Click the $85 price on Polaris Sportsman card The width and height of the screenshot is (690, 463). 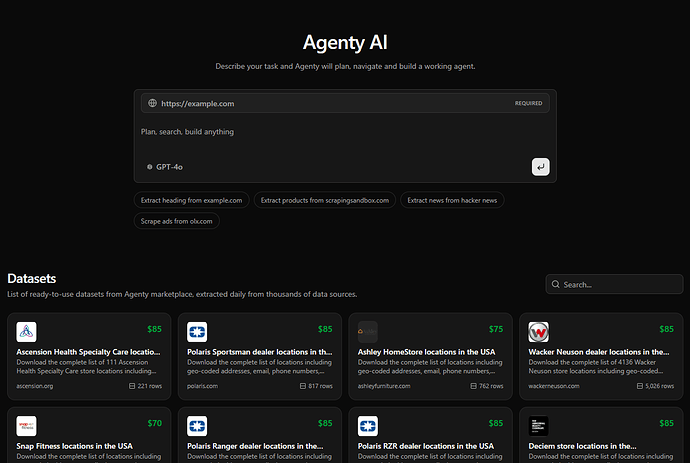point(325,329)
